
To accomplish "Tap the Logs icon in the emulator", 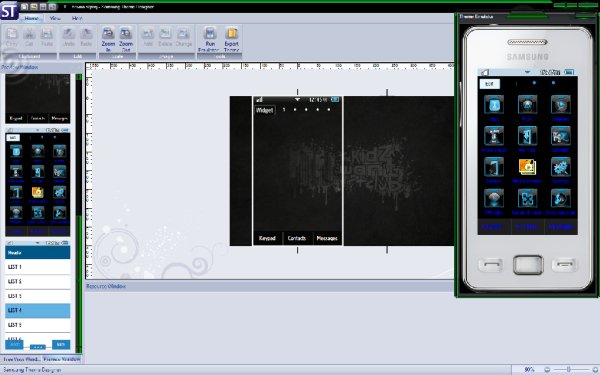I will click(494, 104).
